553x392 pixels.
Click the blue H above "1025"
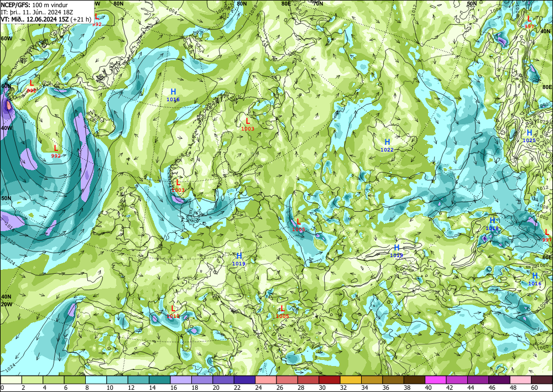coord(529,133)
